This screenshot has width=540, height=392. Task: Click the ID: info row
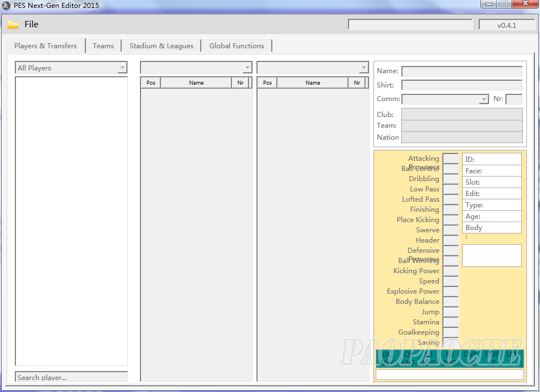[492, 159]
